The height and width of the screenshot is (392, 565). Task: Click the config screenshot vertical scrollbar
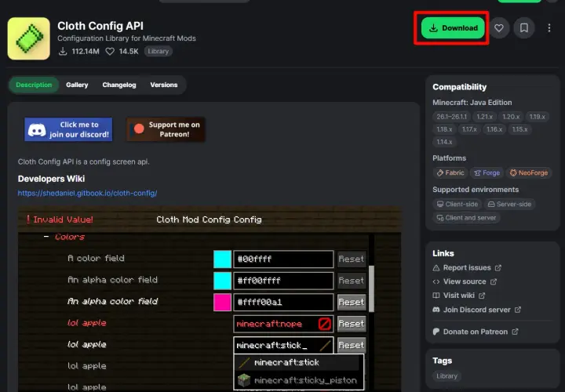pos(371,289)
